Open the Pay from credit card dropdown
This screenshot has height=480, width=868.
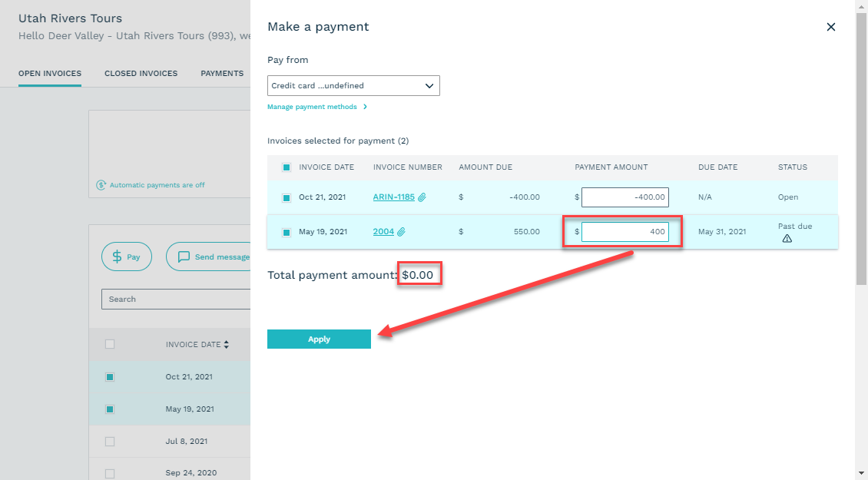[353, 86]
